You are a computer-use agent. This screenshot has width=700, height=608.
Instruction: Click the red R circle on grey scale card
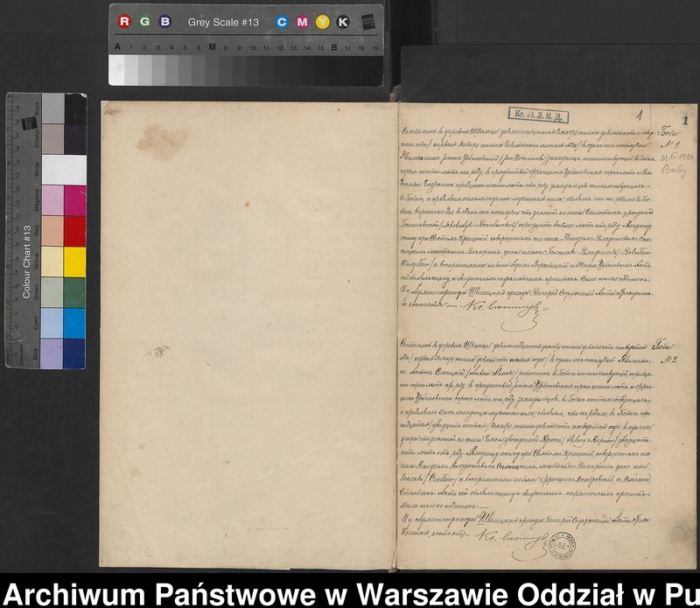(x=124, y=21)
